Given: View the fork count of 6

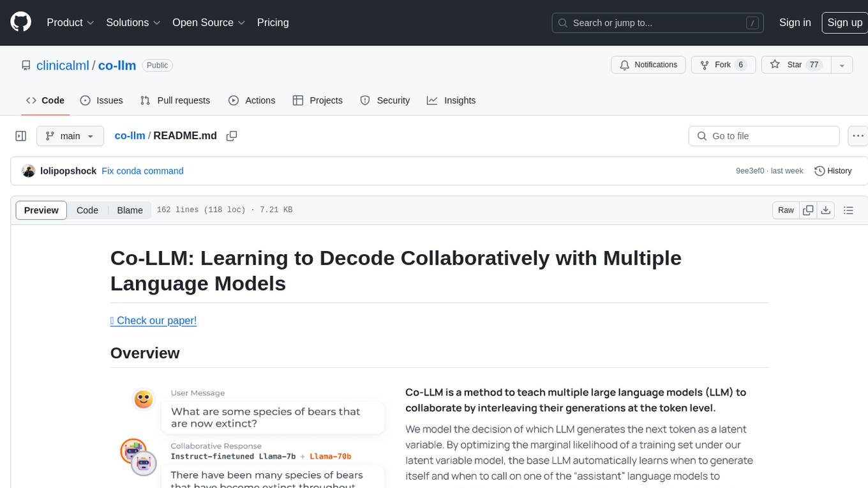Looking at the screenshot, I should pyautogui.click(x=740, y=65).
